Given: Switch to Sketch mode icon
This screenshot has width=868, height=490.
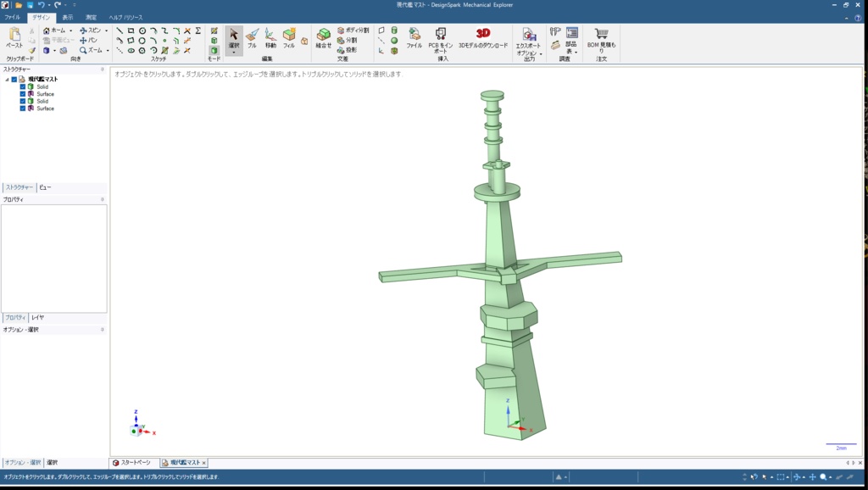Looking at the screenshot, I should pyautogui.click(x=214, y=31).
